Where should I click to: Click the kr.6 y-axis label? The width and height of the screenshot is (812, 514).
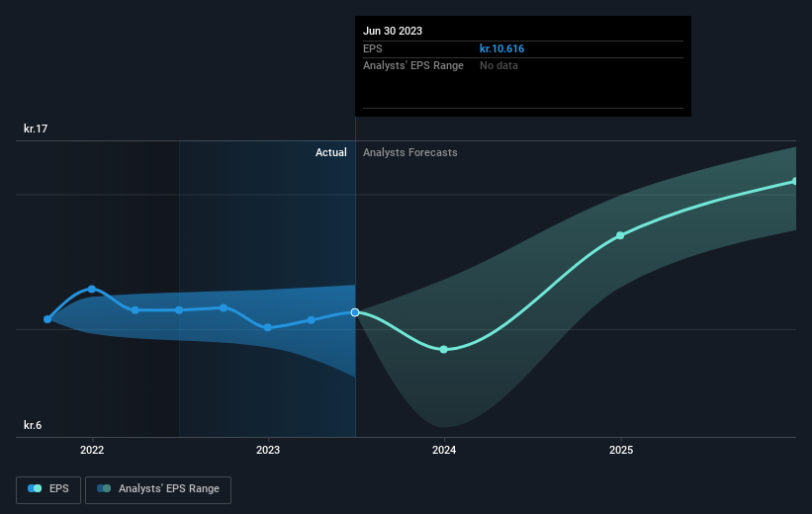[33, 425]
